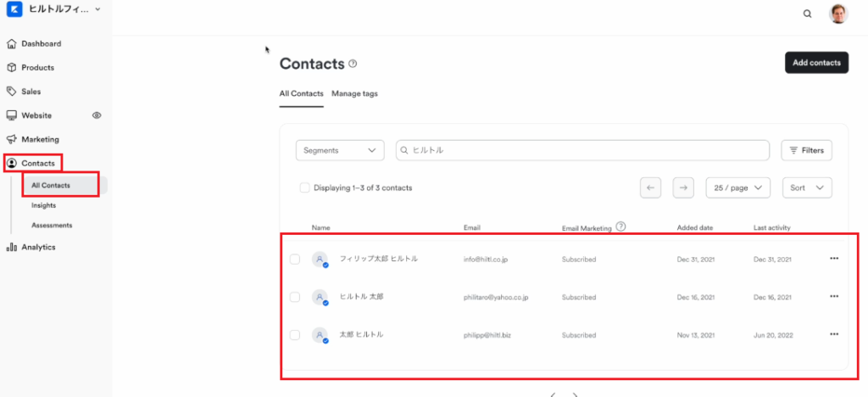Open Products in sidebar
The height and width of the screenshot is (397, 868).
[37, 68]
